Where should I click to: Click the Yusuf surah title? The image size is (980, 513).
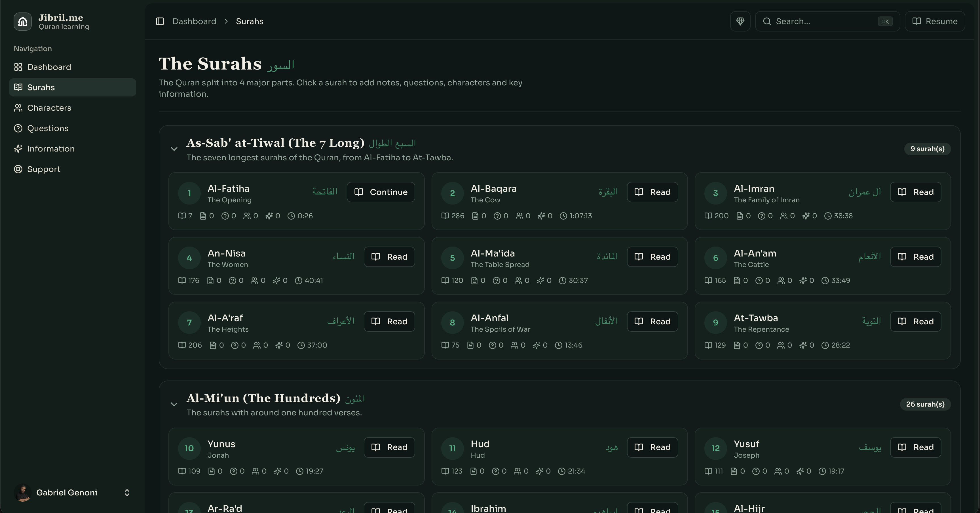point(746,444)
